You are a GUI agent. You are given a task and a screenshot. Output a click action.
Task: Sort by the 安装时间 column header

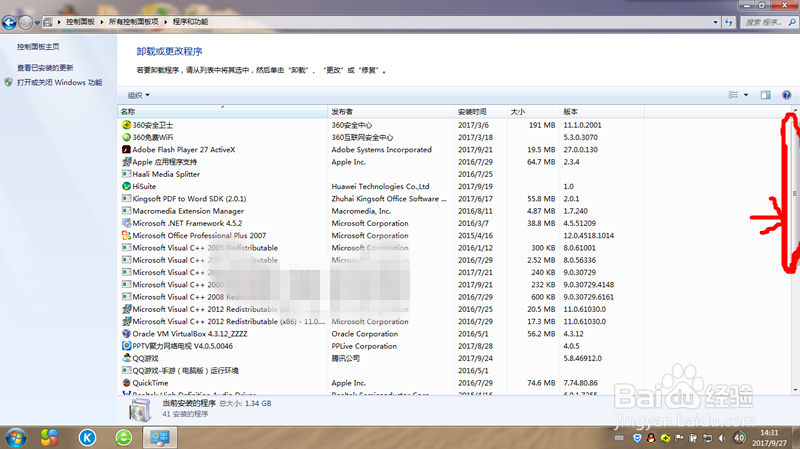click(x=481, y=111)
